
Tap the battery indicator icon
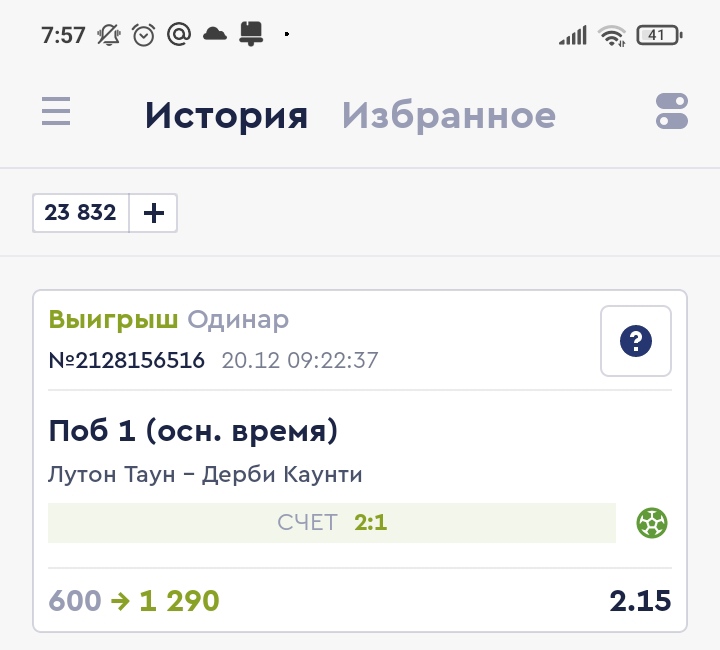pos(659,36)
